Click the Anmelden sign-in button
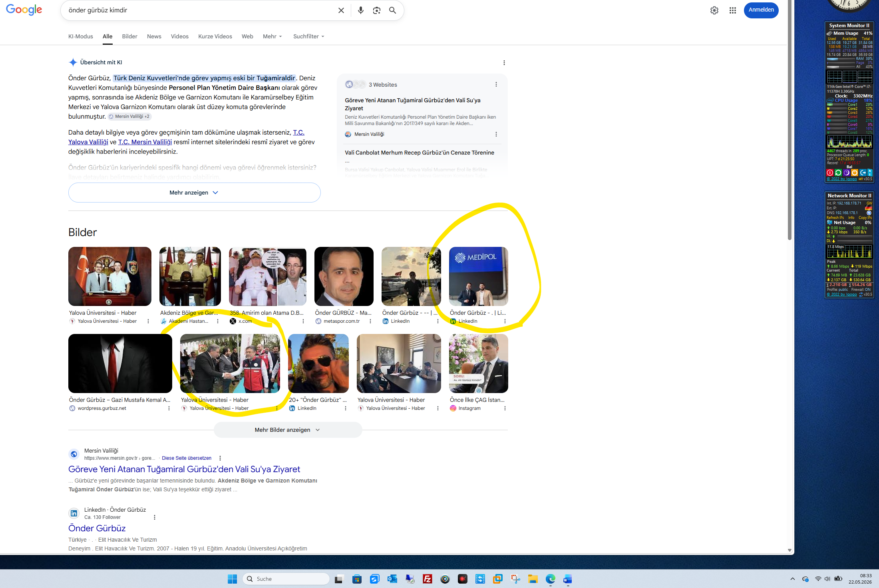879x588 pixels. coord(761,10)
